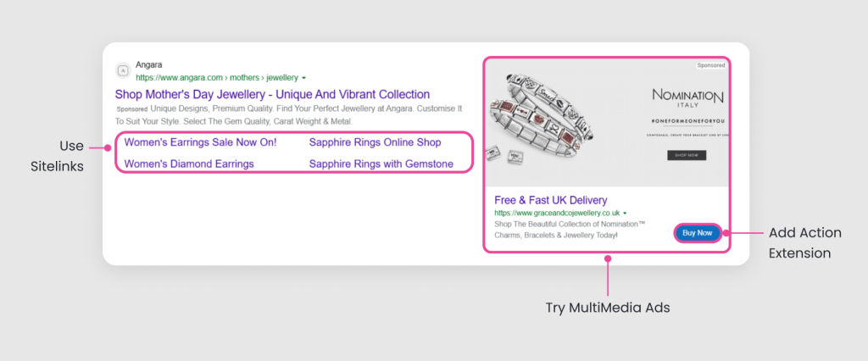Click the https://www.graceandcojewellery.co.uk URL text

tap(556, 213)
